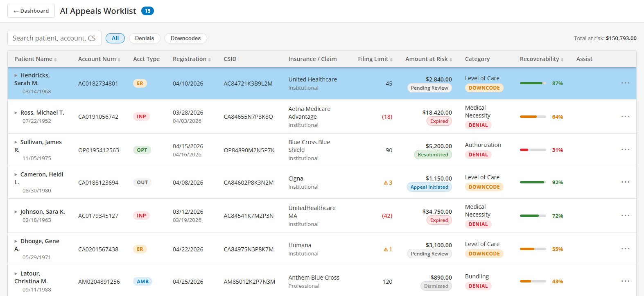644x296 pixels.
Task: Expand the Cameron, Heidi L. row
Action: [x=16, y=174]
